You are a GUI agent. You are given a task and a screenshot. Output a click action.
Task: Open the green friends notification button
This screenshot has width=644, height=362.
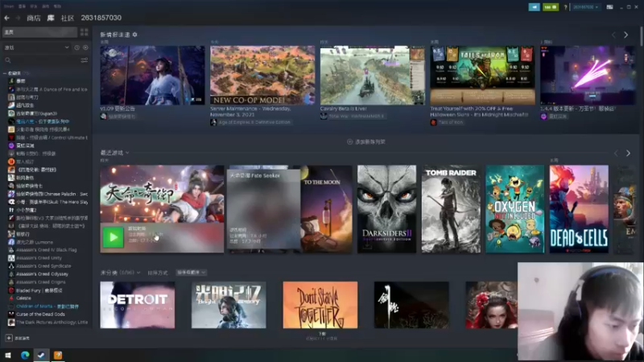point(551,7)
